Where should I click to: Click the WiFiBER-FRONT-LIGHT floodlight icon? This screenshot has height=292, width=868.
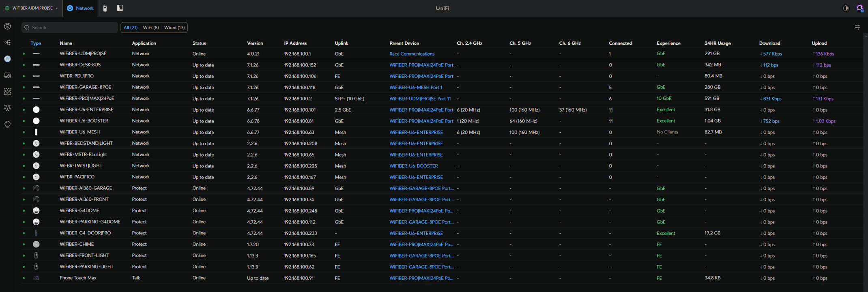36,255
